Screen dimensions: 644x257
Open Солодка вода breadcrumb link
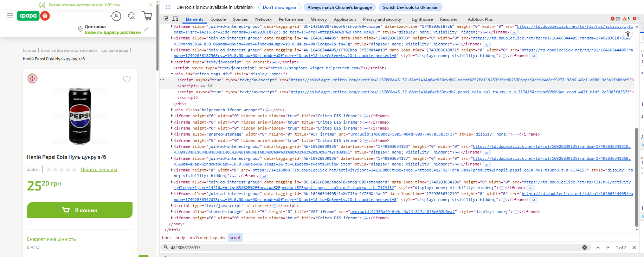(x=115, y=50)
